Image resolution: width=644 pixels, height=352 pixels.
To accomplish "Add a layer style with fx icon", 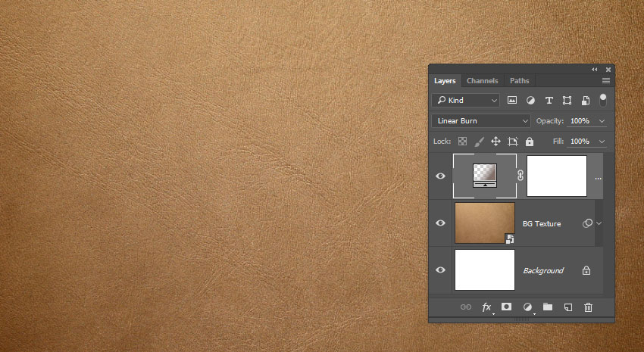I will pos(487,307).
